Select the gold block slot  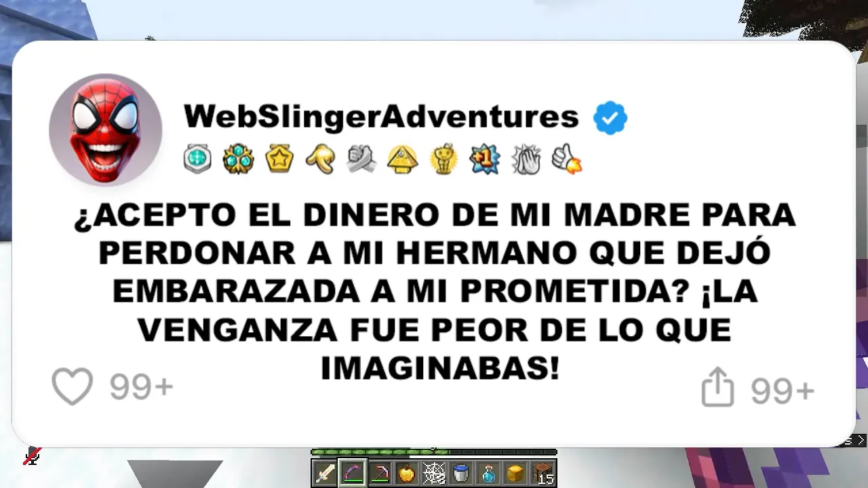(x=515, y=472)
